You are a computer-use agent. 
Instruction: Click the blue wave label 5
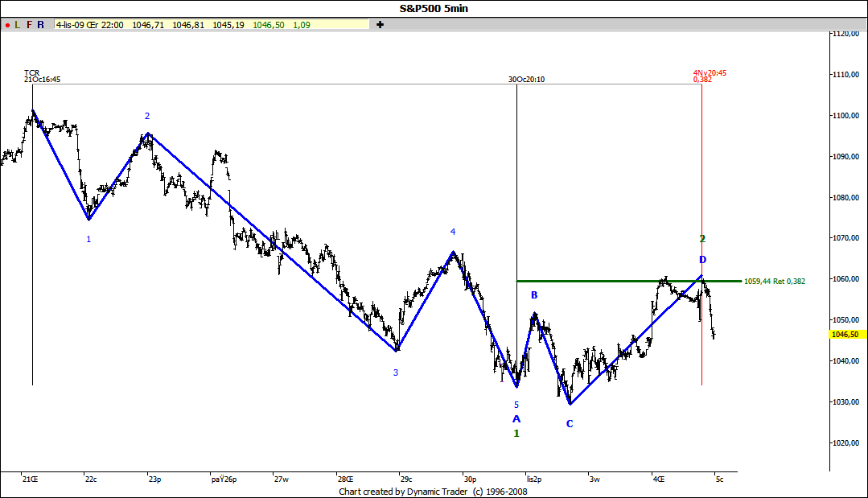pyautogui.click(x=516, y=405)
